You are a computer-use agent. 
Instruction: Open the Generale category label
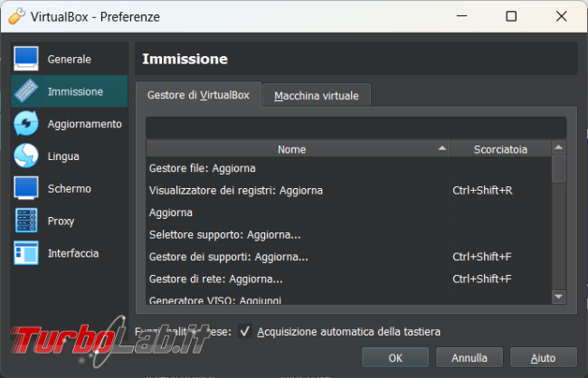pyautogui.click(x=70, y=60)
